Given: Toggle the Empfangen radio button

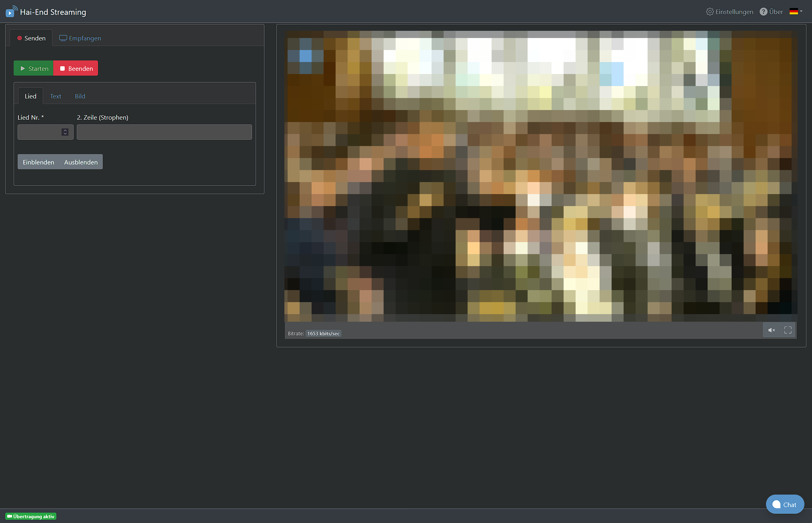Looking at the screenshot, I should pos(80,37).
